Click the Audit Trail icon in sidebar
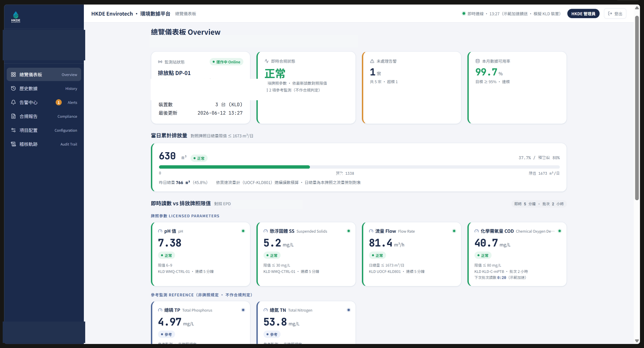Viewport: 644px width, 348px height. (x=13, y=144)
